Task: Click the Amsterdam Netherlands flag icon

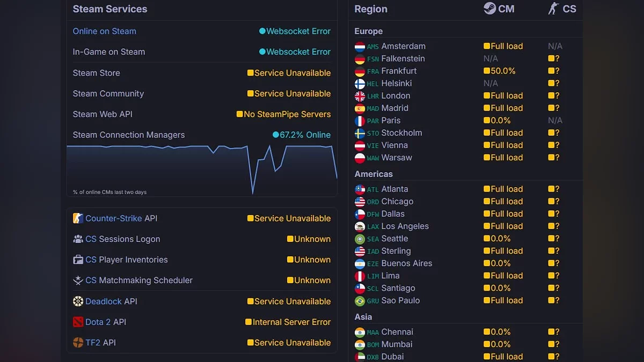Action: point(360,47)
